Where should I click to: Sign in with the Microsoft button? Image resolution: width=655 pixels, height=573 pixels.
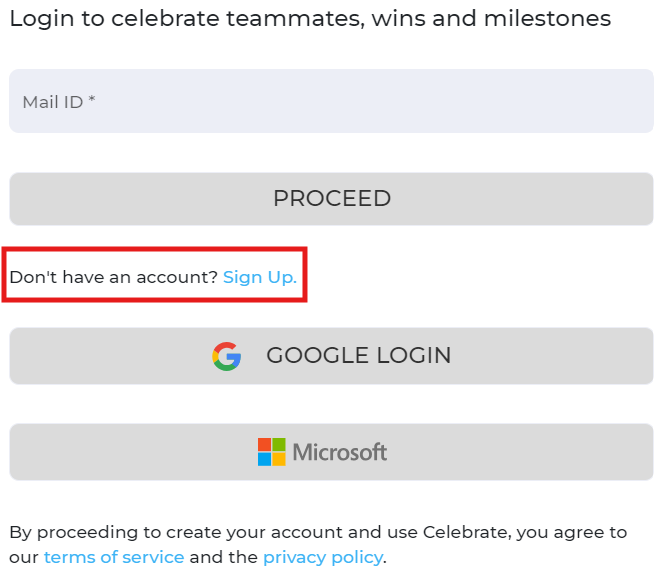331,452
